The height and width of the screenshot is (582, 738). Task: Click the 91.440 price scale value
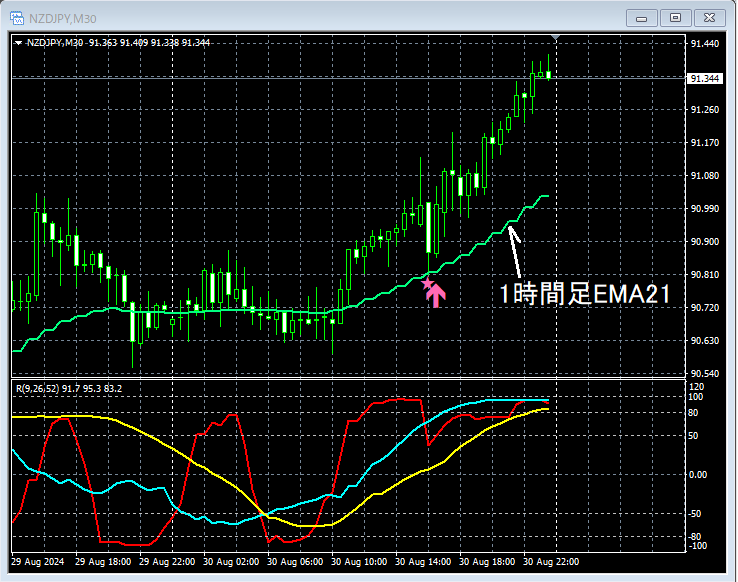[x=705, y=44]
